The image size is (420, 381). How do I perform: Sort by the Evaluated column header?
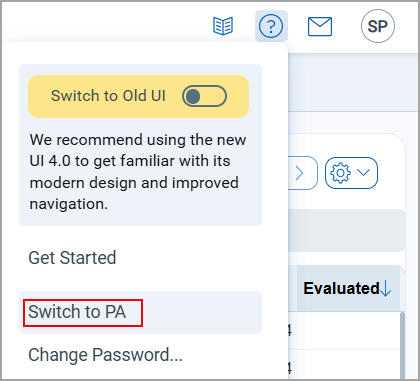[341, 288]
